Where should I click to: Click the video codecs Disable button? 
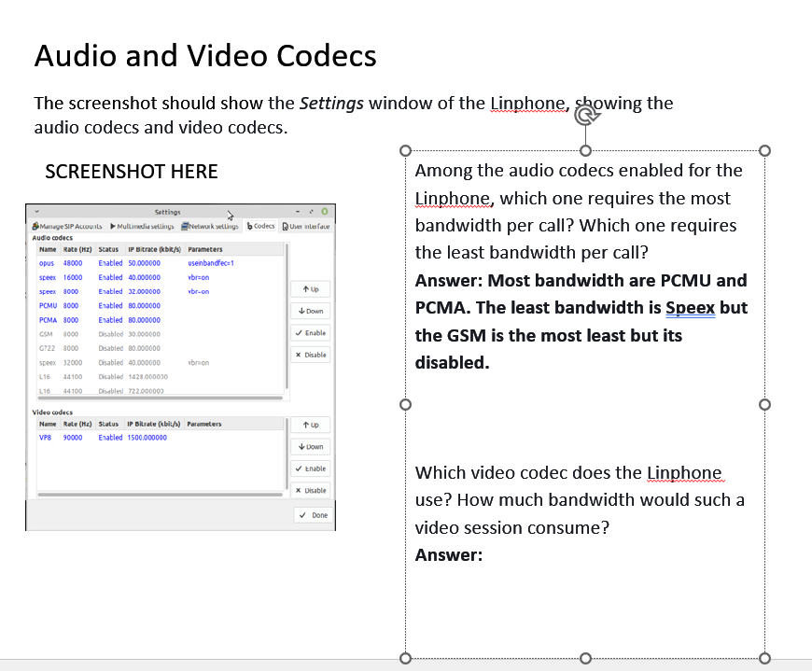(x=311, y=490)
